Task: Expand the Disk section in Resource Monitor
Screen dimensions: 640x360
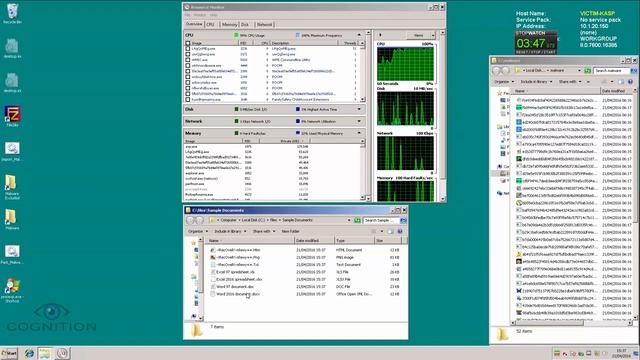Action: tap(359, 109)
